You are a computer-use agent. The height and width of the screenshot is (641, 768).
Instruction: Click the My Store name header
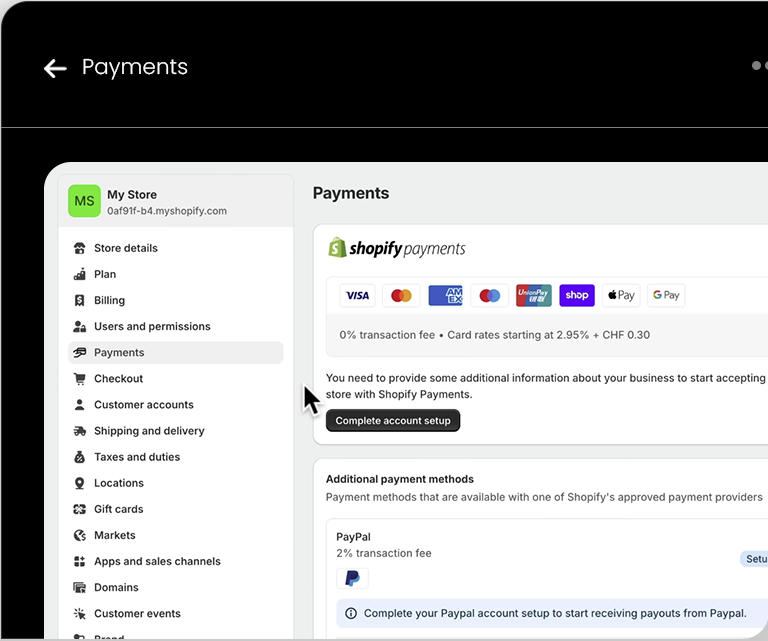point(132,194)
